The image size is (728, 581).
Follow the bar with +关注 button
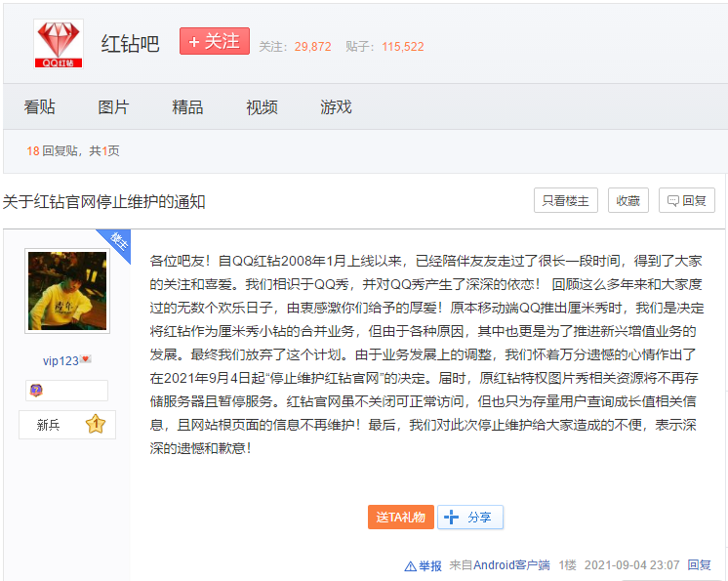(x=214, y=42)
